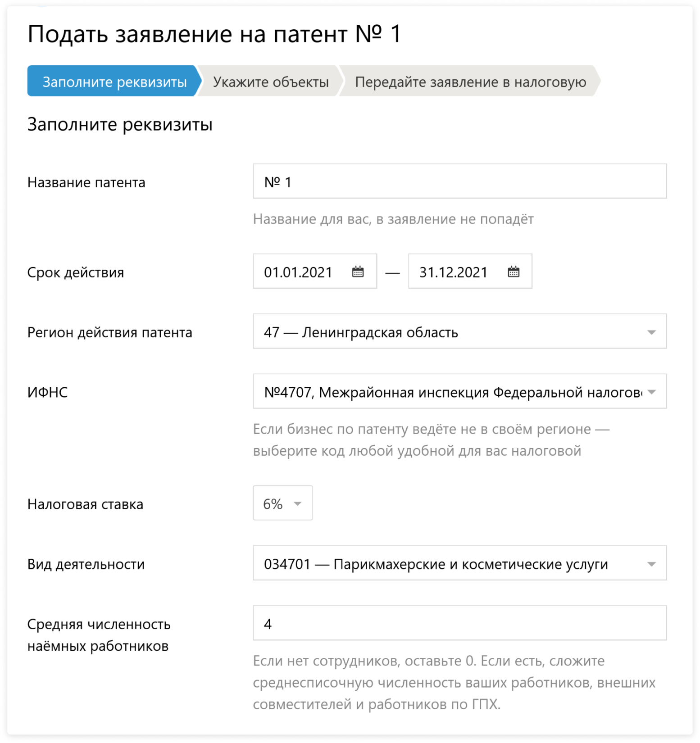Click the Срок действия field label
The image size is (700, 743).
click(76, 272)
